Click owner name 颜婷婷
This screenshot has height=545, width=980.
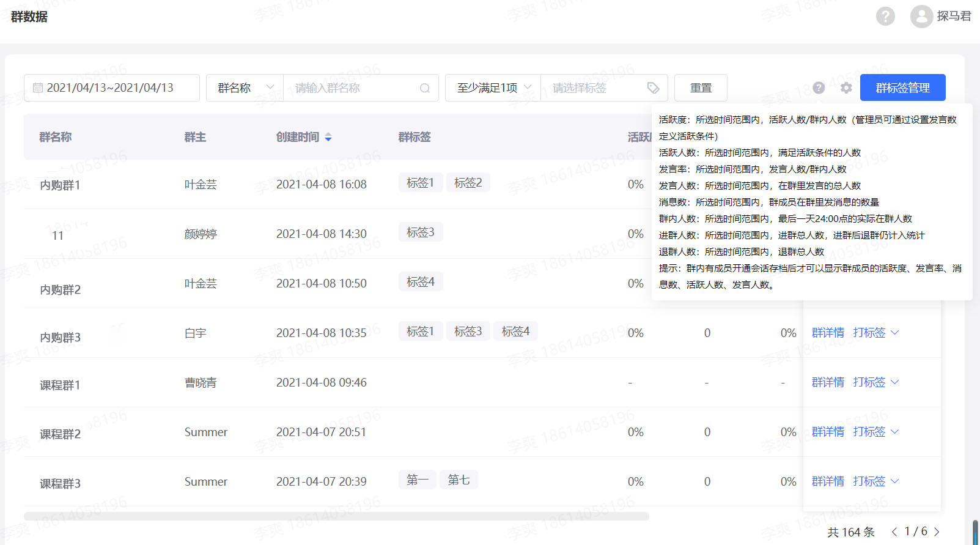point(201,234)
